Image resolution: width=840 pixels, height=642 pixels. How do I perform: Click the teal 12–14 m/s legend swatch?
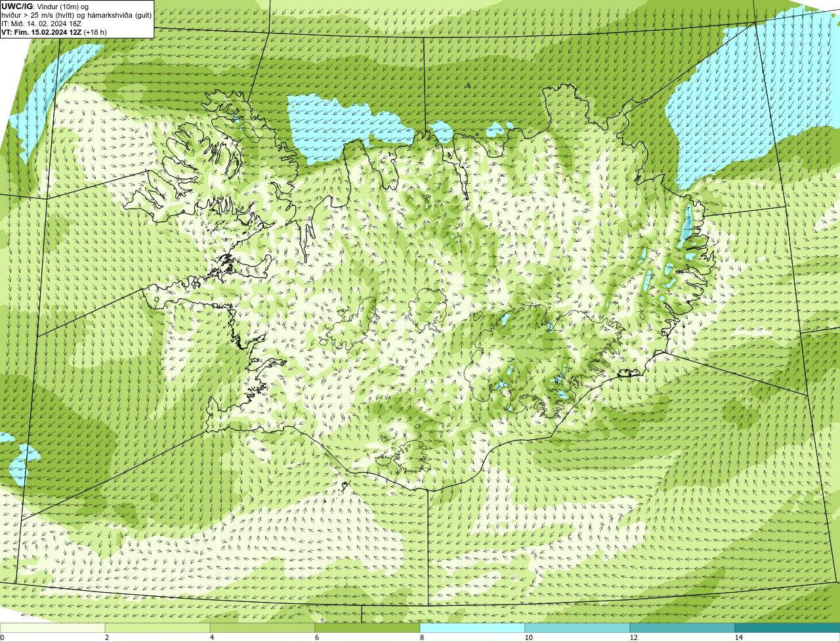[682, 628]
